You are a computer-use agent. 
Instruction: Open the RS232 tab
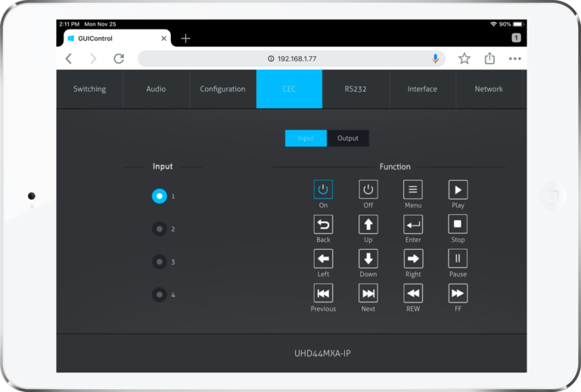[356, 89]
